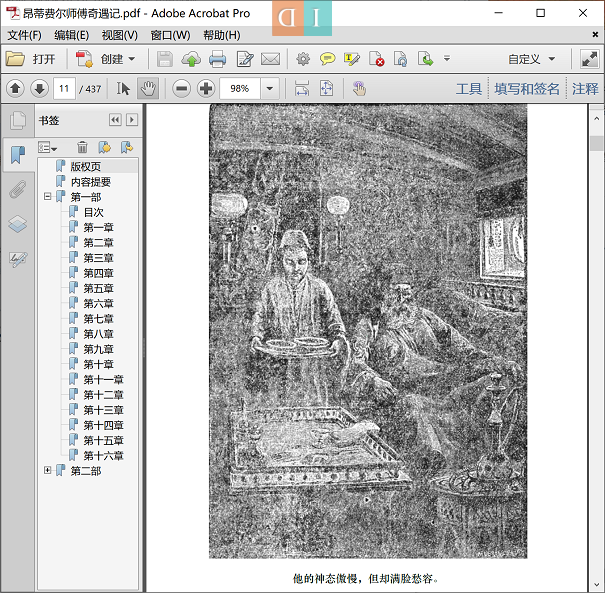The width and height of the screenshot is (605, 593).
Task: Open the bookmark options menu dropdown
Action: pos(47,147)
